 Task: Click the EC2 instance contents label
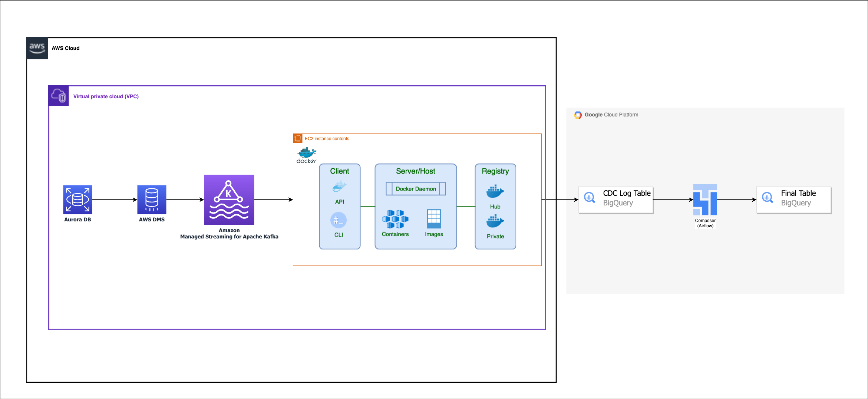pos(327,139)
